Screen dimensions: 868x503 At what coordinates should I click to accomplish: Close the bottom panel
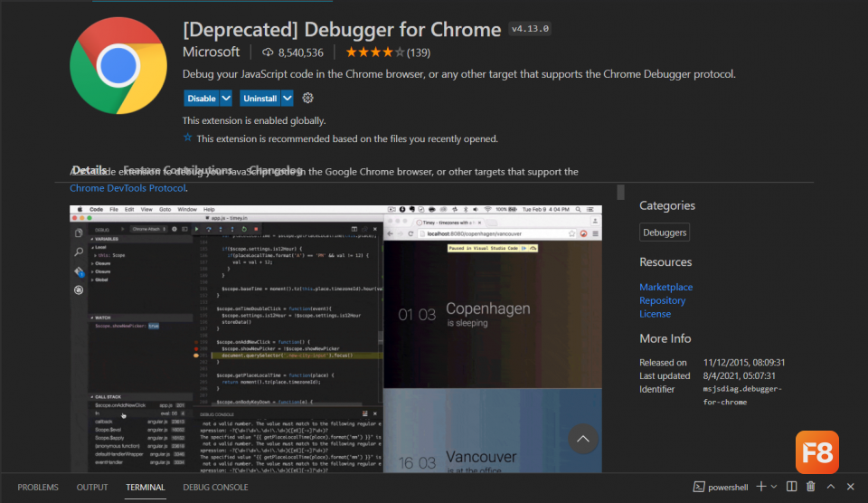coord(851,487)
